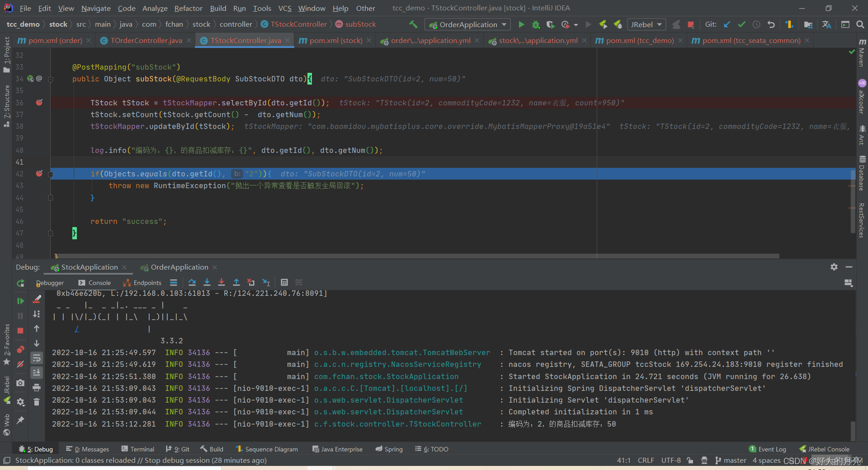Switch to pom.xml (stock) editor tab
Screen dimensions: 868x470
click(x=335, y=40)
